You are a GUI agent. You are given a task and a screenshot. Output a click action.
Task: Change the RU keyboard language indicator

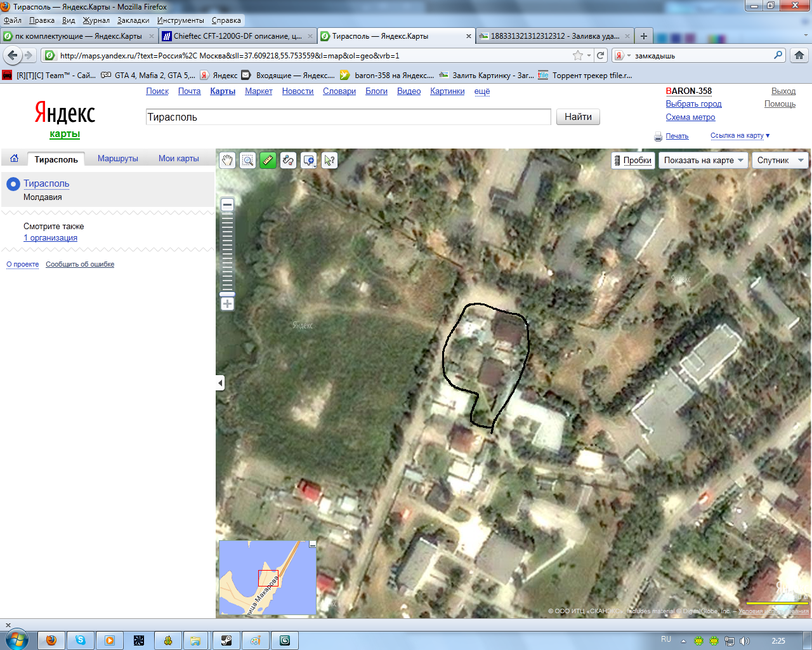tap(666, 639)
